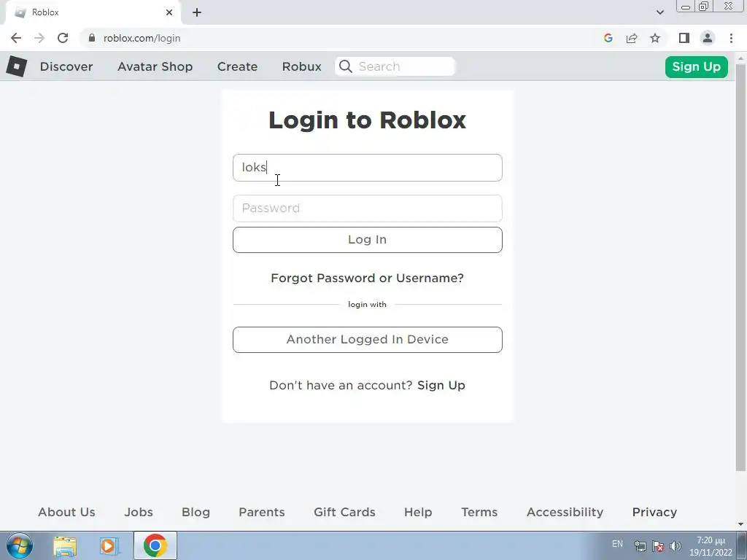The width and height of the screenshot is (747, 560).
Task: Reload the page with refresh icon
Action: pos(63,38)
